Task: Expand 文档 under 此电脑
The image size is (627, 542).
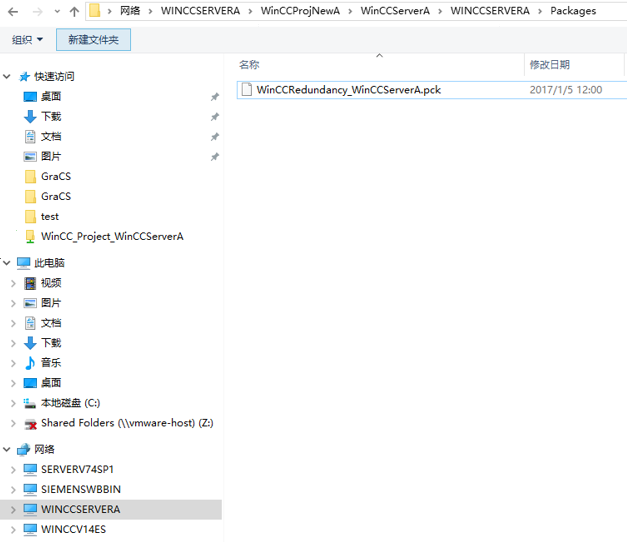Action: (x=13, y=323)
